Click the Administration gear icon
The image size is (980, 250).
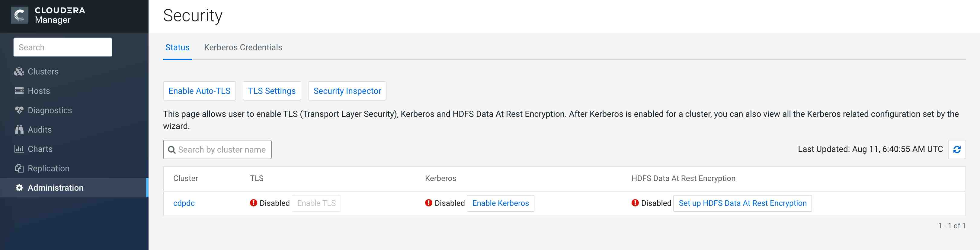pyautogui.click(x=19, y=188)
